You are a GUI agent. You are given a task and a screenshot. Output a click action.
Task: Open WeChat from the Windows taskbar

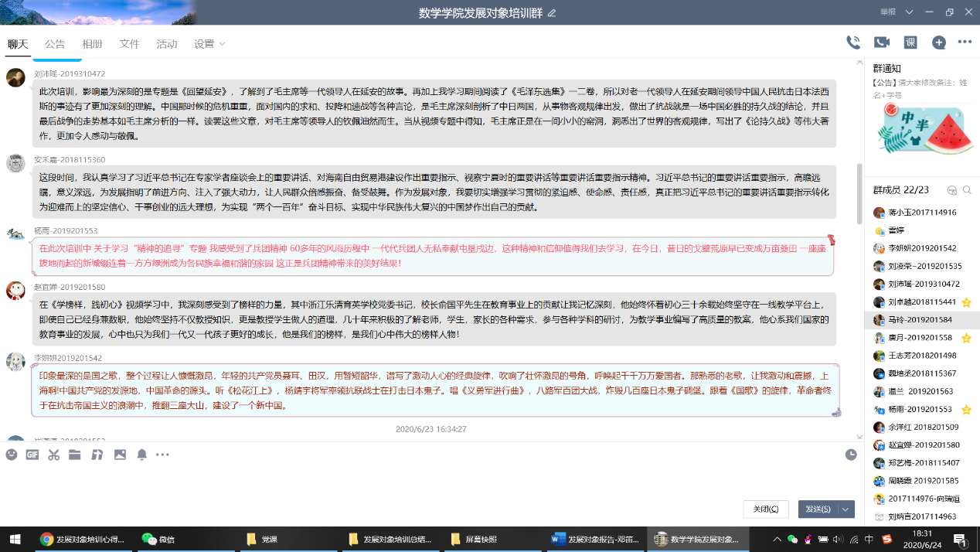(x=158, y=539)
